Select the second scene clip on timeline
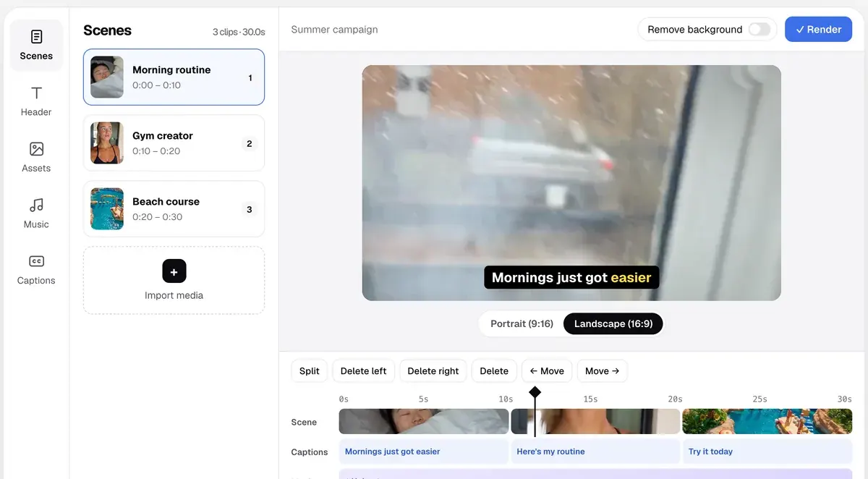Viewport: 868px width, 479px height. coord(595,421)
